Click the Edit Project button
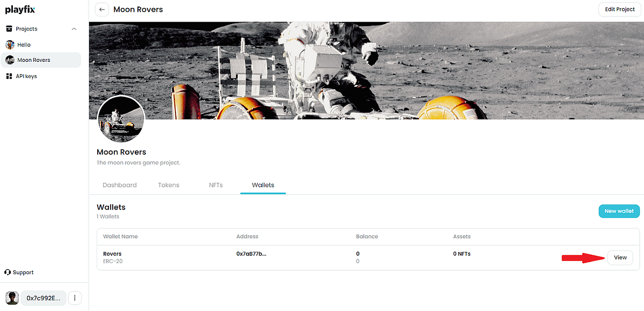Viewport: 644px width, 311px height. pos(619,9)
